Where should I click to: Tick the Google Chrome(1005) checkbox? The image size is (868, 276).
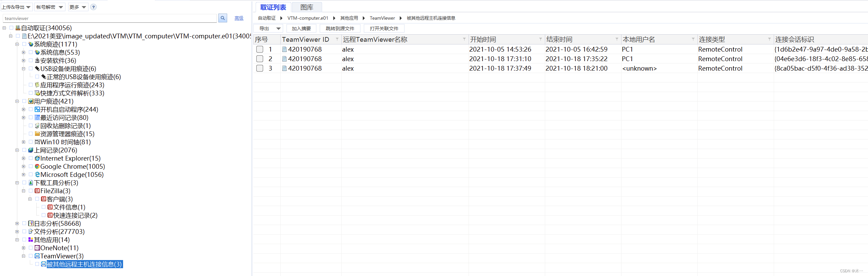(31, 166)
